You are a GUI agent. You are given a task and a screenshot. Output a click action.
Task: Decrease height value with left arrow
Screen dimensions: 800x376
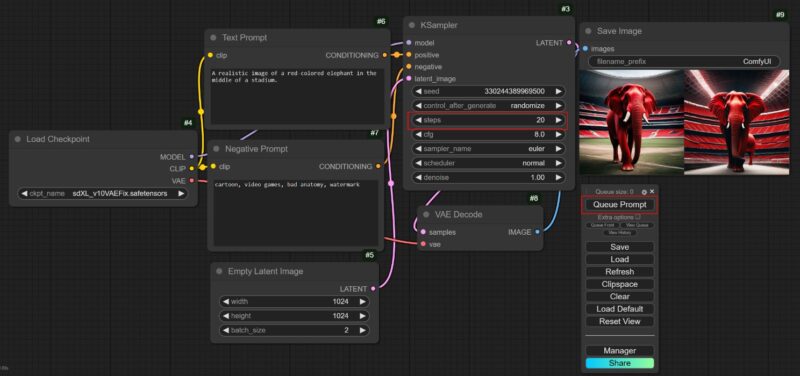tap(226, 316)
